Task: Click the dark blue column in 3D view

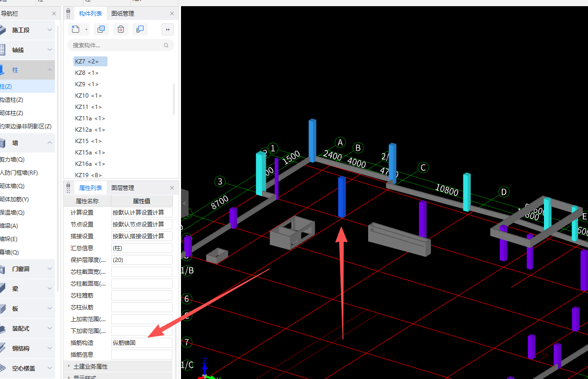Action: (x=342, y=197)
